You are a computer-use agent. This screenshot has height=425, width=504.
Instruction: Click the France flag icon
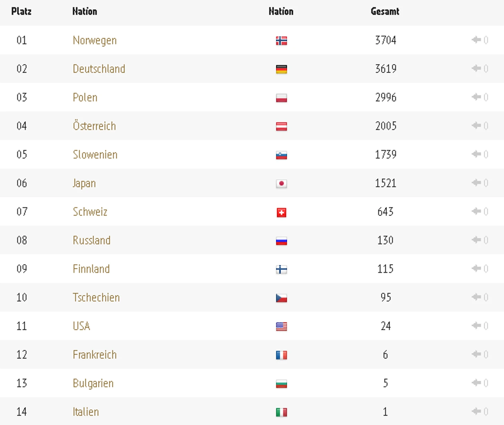point(281,355)
